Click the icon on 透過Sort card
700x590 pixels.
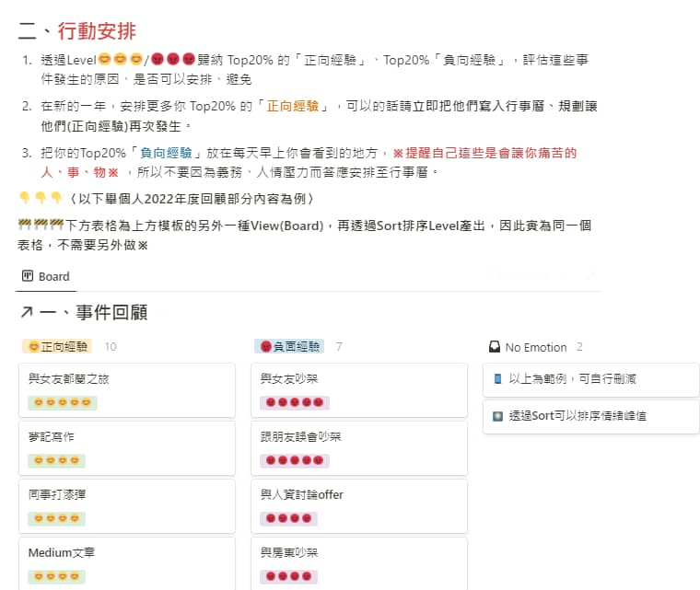[497, 415]
